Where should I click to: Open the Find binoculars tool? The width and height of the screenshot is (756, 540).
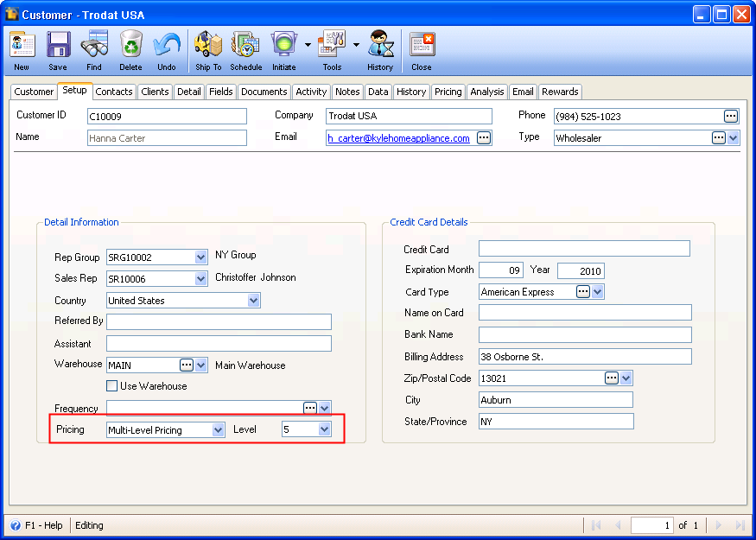94,45
